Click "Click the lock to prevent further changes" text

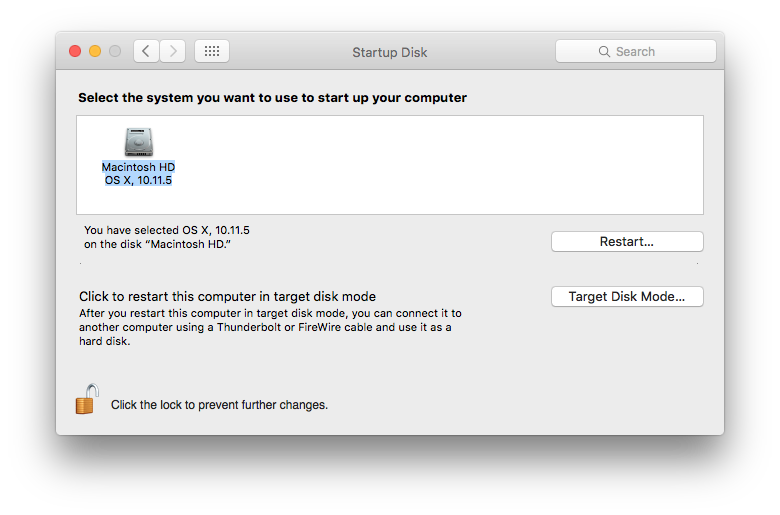coord(219,405)
